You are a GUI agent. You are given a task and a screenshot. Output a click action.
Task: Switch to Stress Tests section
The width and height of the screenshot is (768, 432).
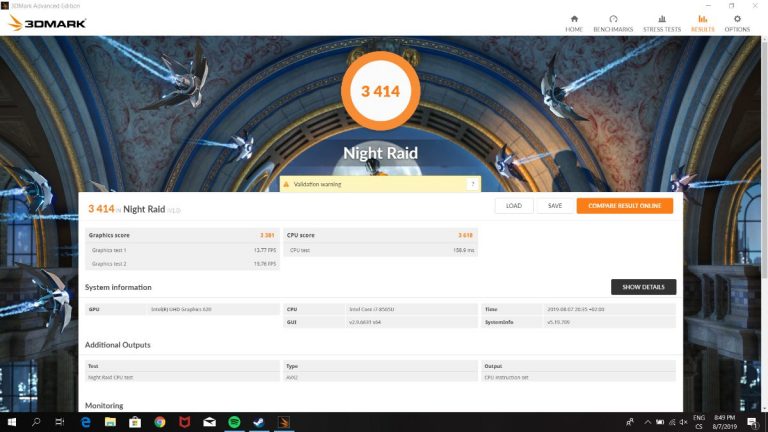661,22
